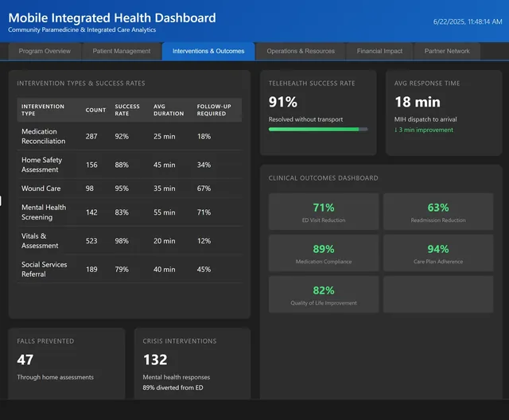Click the Mobile Integrated Health Dashboard title
The height and width of the screenshot is (420, 509).
[x=112, y=17]
